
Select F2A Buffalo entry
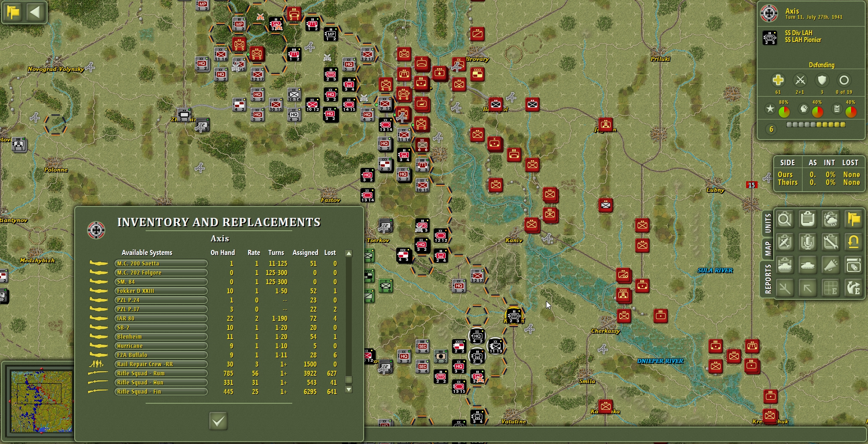coord(161,355)
